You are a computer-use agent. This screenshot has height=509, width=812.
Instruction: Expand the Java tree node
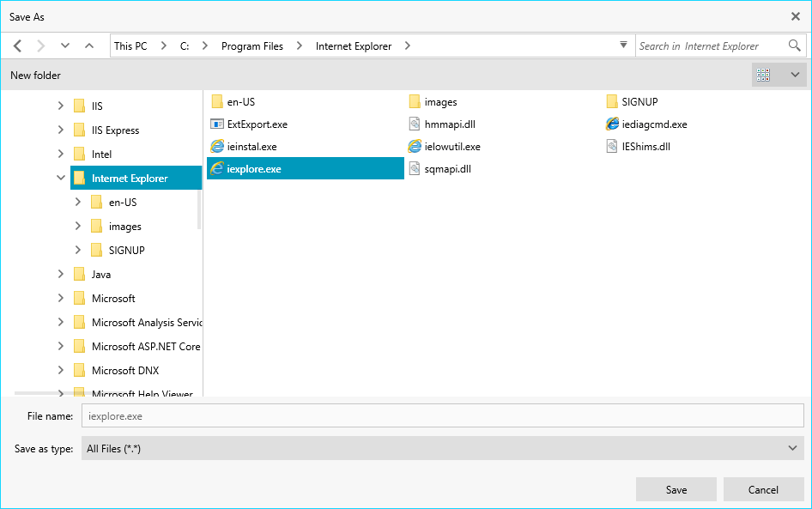pyautogui.click(x=61, y=274)
